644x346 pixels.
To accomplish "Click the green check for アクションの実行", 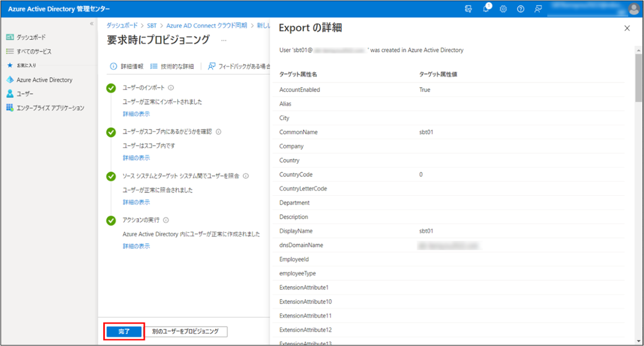I will coord(111,220).
